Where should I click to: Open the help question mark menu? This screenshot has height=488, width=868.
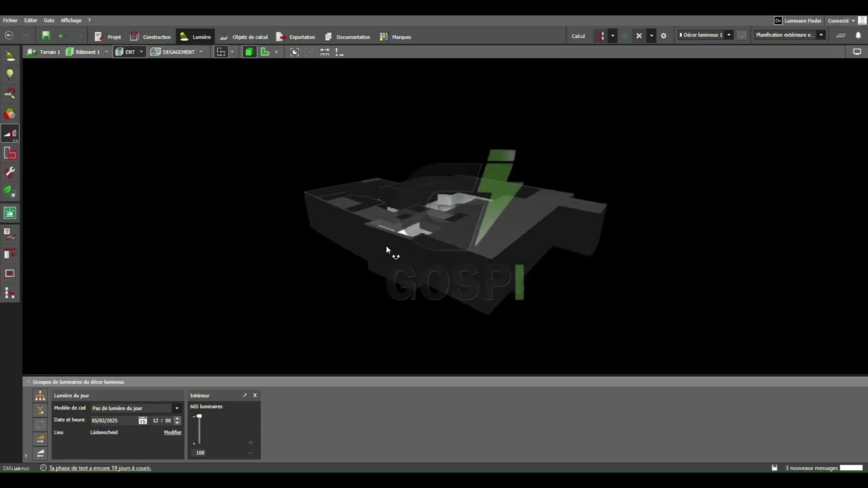[x=89, y=20]
